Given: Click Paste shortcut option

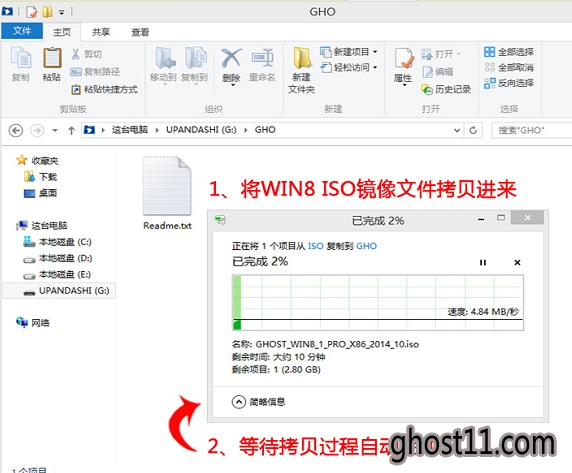Looking at the screenshot, I should click(104, 89).
